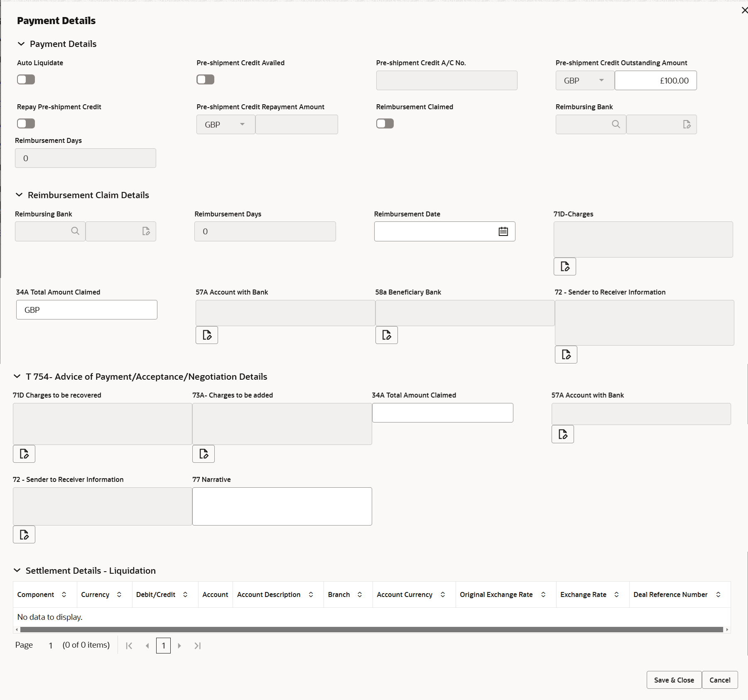Viewport: 748px width, 700px height.
Task: Toggle Pre-shipment Credit Availed on
Action: pyautogui.click(x=205, y=79)
